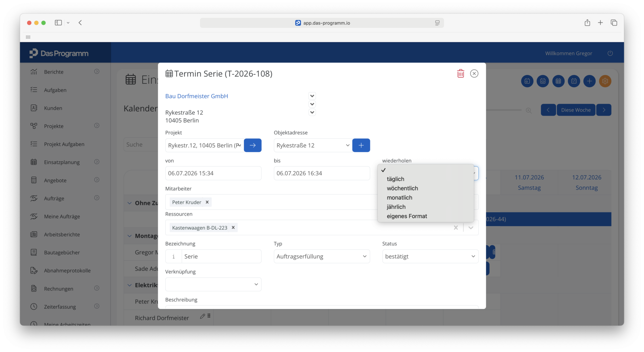The width and height of the screenshot is (644, 352).
Task: Click the Angebote calculator icon in sidebar
Action: point(34,180)
